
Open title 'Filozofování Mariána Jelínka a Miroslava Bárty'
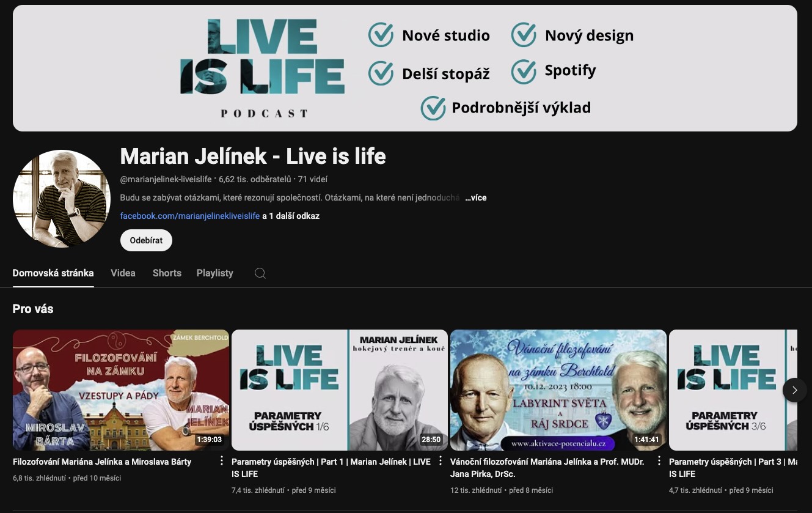(102, 462)
